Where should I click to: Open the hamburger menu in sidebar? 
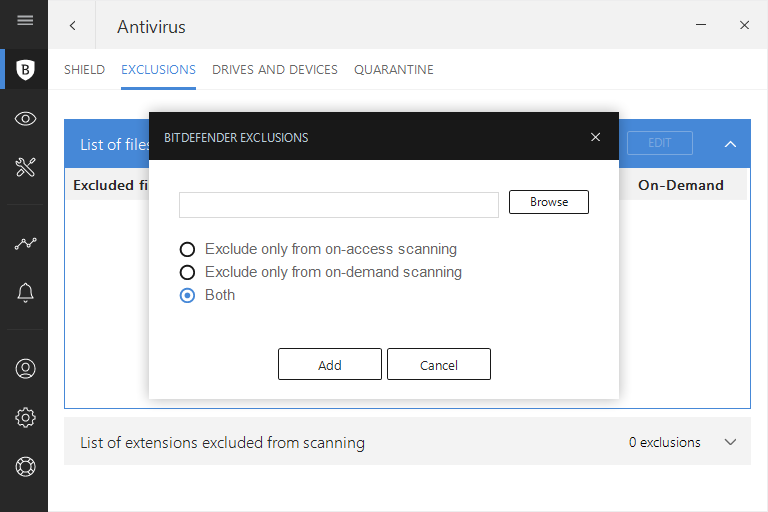point(25,21)
